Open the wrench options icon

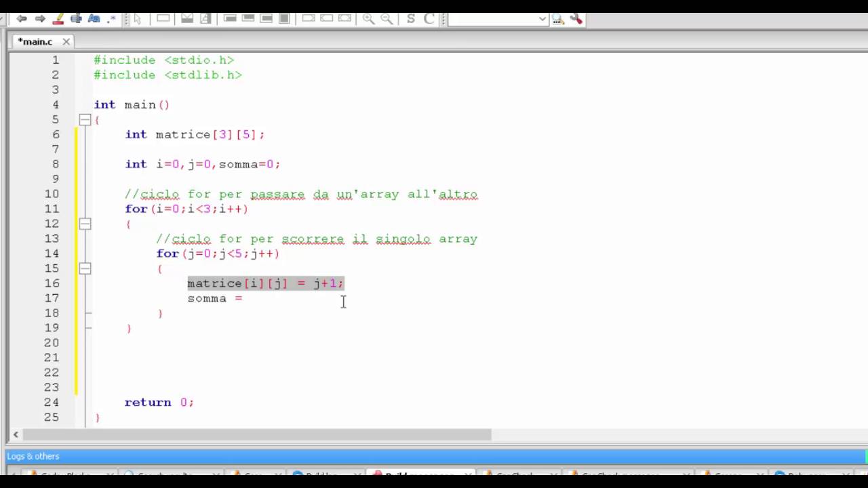pyautogui.click(x=576, y=19)
